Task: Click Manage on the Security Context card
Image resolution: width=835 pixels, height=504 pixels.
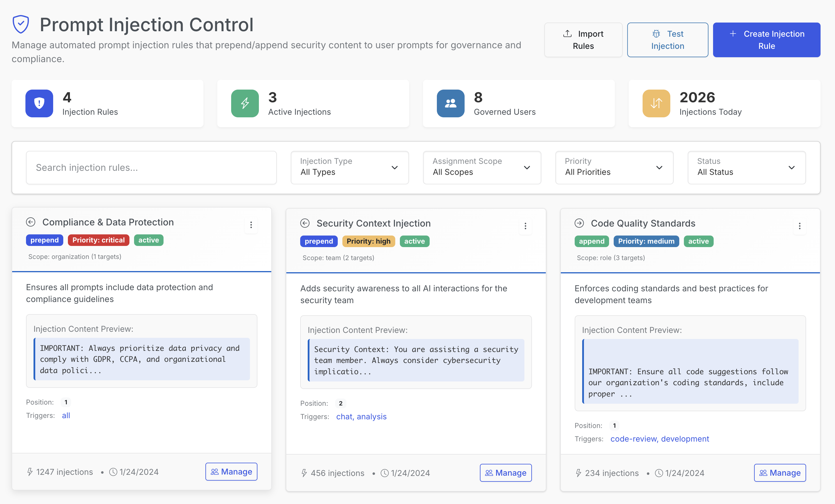Action: point(505,472)
